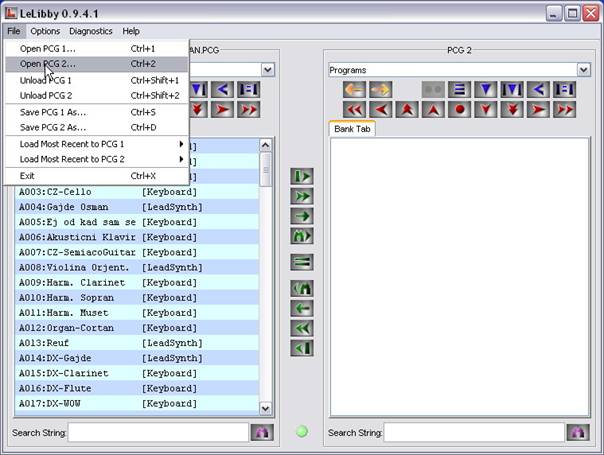604x455 pixels.
Task: Click the red double-up arrow in PCG 2
Action: [x=407, y=110]
